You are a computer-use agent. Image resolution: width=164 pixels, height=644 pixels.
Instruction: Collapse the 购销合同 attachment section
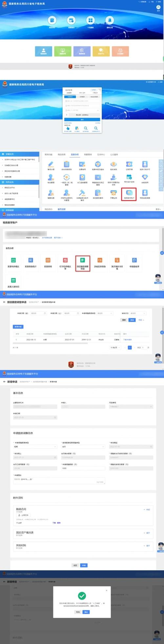point(147,510)
